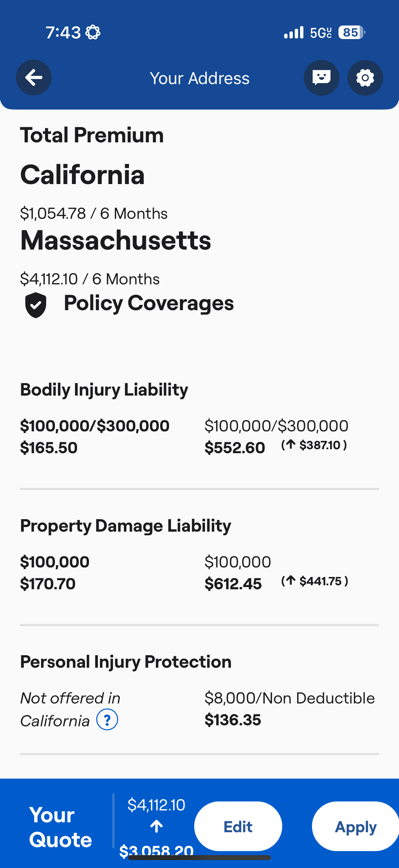This screenshot has height=868, width=399.
Task: Tap the Your Address header title
Action: pyautogui.click(x=199, y=78)
